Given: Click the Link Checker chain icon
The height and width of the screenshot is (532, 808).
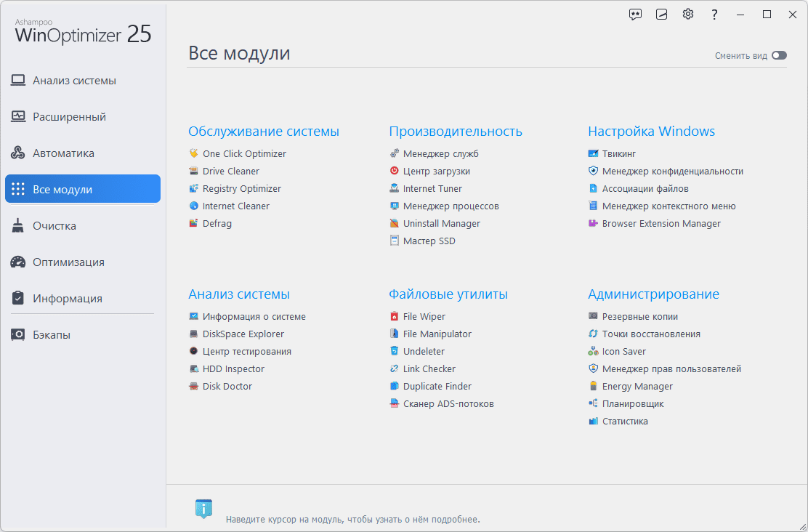Looking at the screenshot, I should pos(395,369).
